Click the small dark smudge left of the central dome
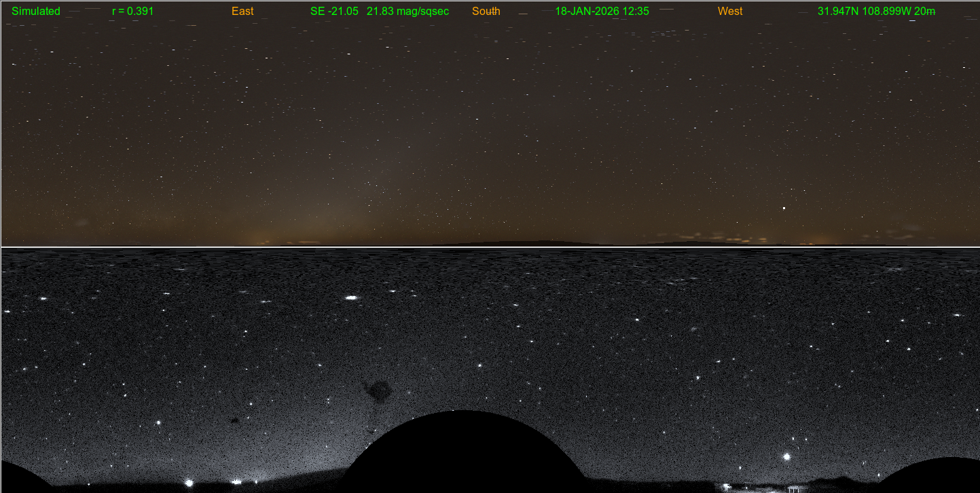Image resolution: width=980 pixels, height=493 pixels. [x=235, y=420]
